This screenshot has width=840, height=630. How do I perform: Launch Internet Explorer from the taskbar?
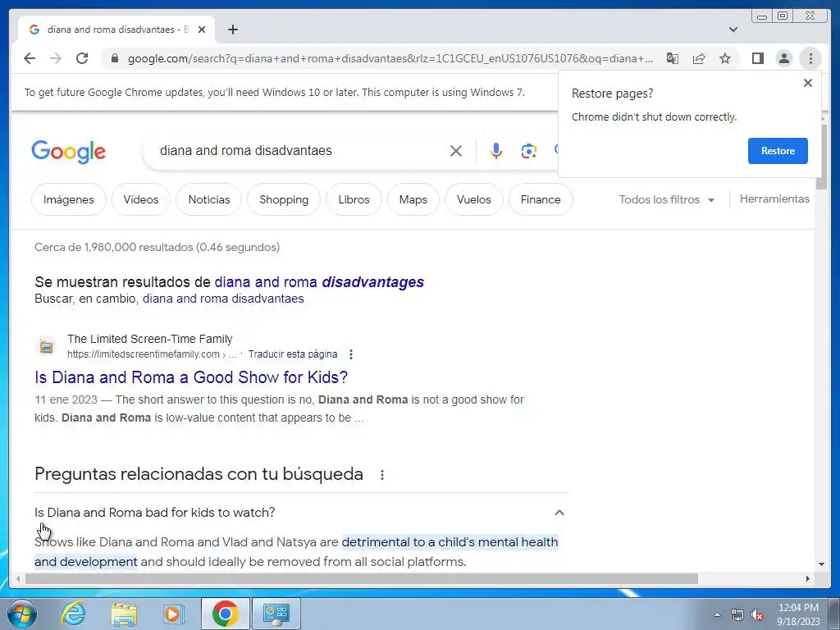(73, 614)
